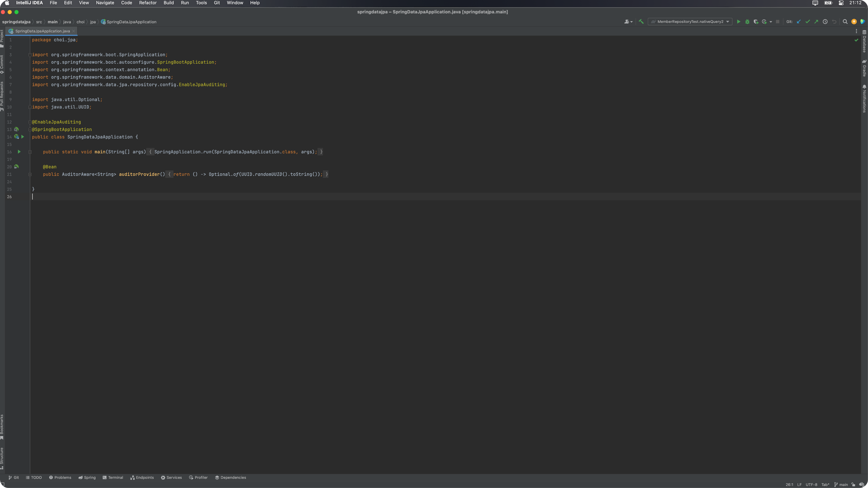Collapse the imports block using the line 3 fold marker
The height and width of the screenshot is (488, 868).
click(x=30, y=55)
